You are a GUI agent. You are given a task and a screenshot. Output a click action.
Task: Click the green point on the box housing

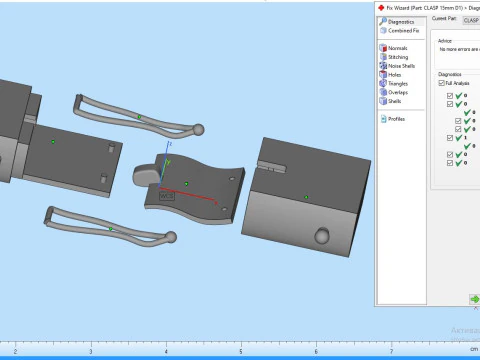[306, 197]
